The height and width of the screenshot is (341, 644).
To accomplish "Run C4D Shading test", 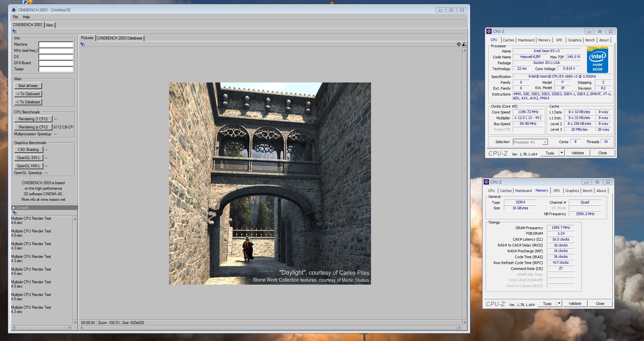I will tap(28, 150).
